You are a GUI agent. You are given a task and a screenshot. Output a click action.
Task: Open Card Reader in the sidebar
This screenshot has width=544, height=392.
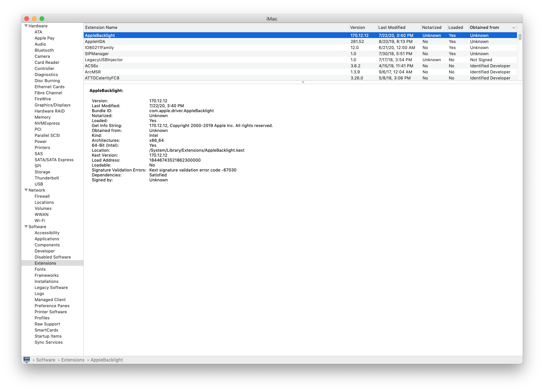(x=47, y=62)
